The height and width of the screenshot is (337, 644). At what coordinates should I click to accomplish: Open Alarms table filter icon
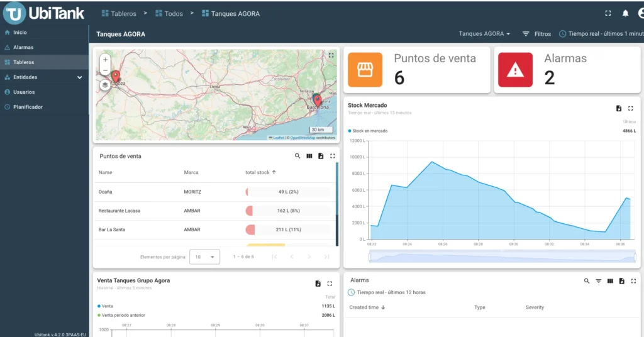pos(599,281)
